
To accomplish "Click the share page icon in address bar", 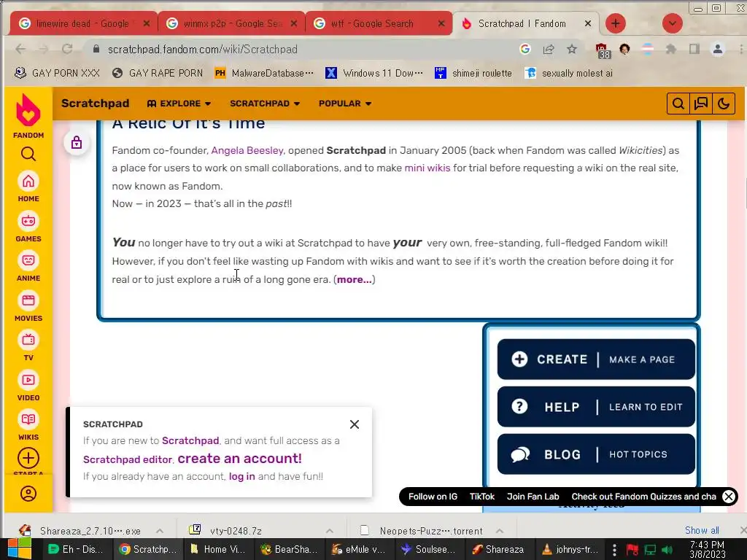I will click(x=549, y=49).
